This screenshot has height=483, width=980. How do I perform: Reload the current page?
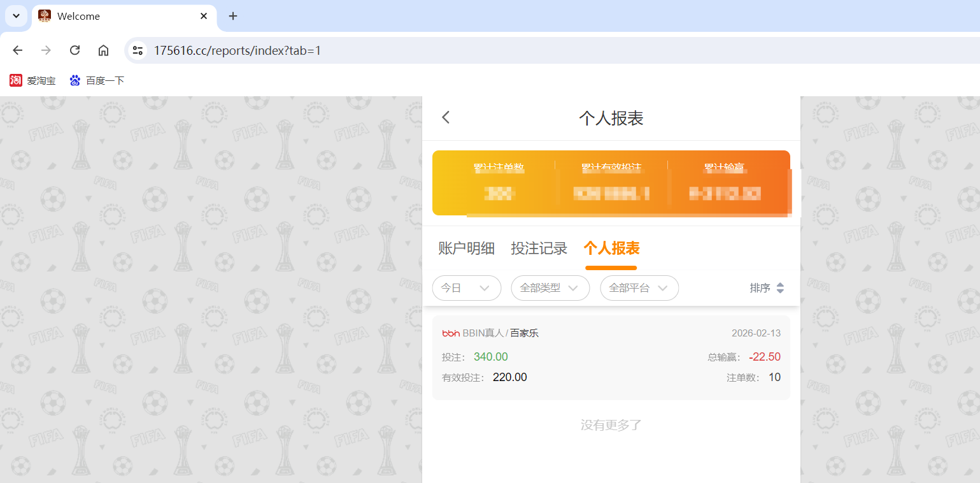pyautogui.click(x=75, y=50)
